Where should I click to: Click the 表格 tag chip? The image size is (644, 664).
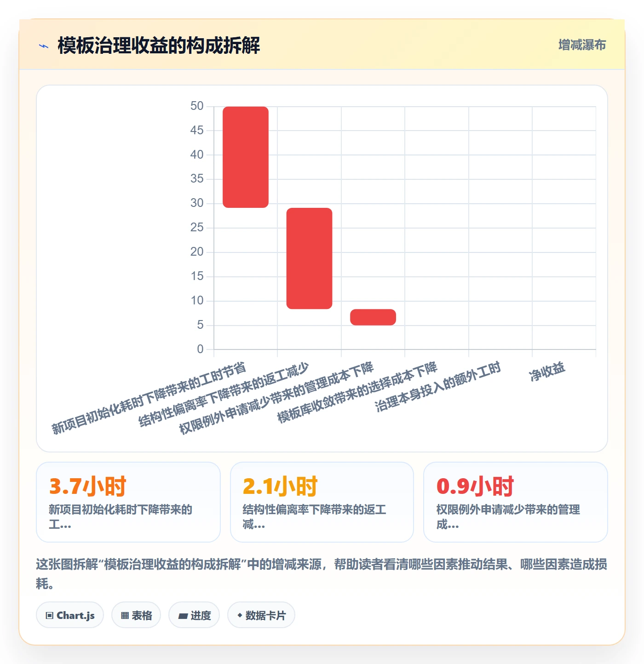tap(136, 615)
